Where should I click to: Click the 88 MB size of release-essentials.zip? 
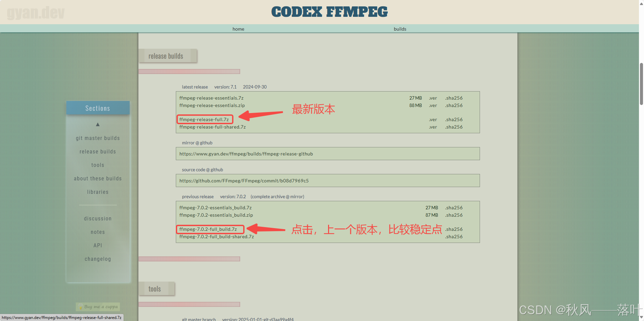click(415, 105)
